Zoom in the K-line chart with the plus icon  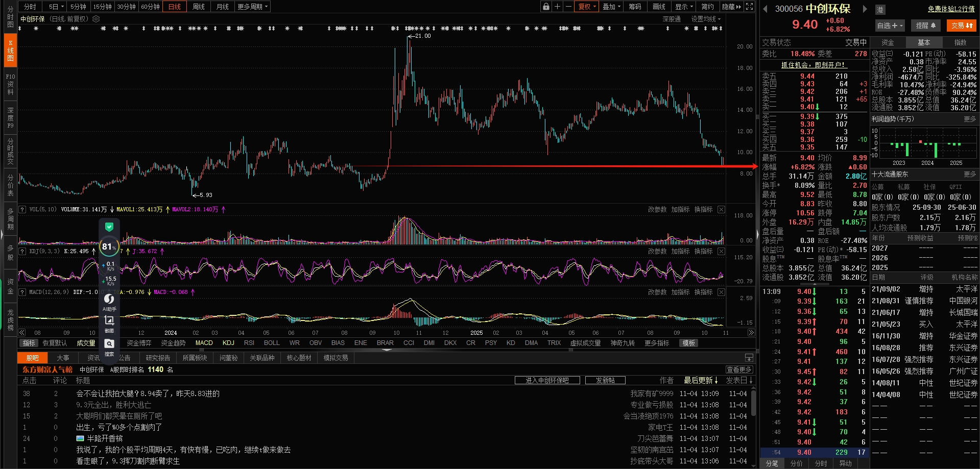click(x=557, y=7)
